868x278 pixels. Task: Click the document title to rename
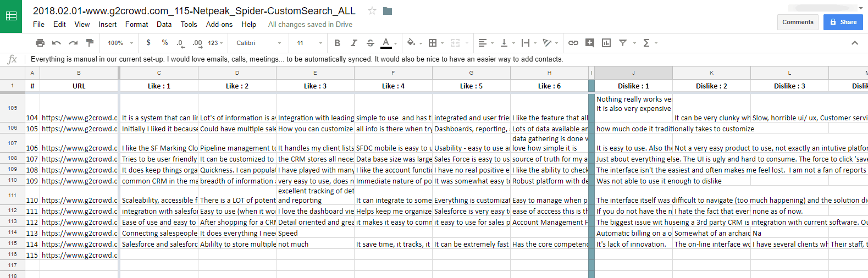pos(194,10)
